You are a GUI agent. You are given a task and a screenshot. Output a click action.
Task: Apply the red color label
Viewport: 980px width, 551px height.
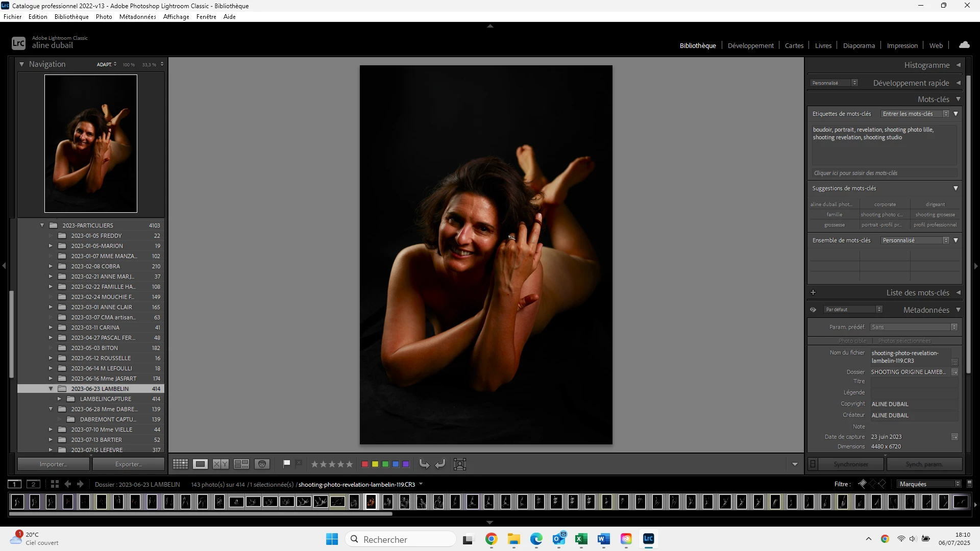[365, 464]
